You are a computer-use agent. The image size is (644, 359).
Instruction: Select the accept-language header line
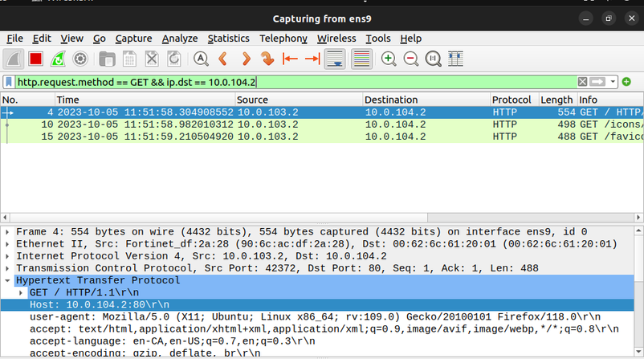[x=317, y=341]
